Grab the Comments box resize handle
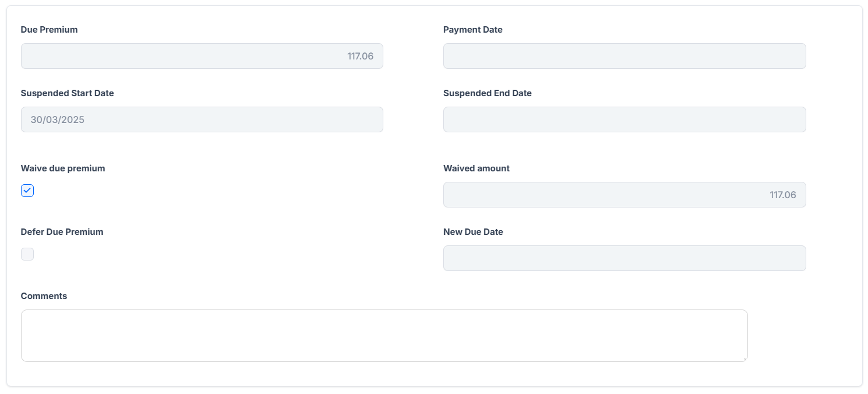This screenshot has height=394, width=868. click(x=745, y=359)
